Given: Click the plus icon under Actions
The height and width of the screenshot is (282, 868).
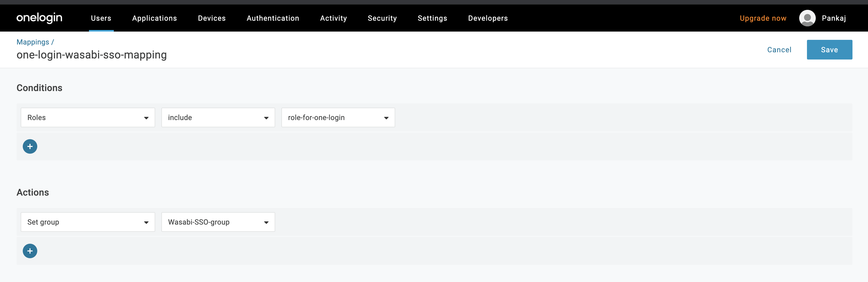Looking at the screenshot, I should pyautogui.click(x=30, y=251).
